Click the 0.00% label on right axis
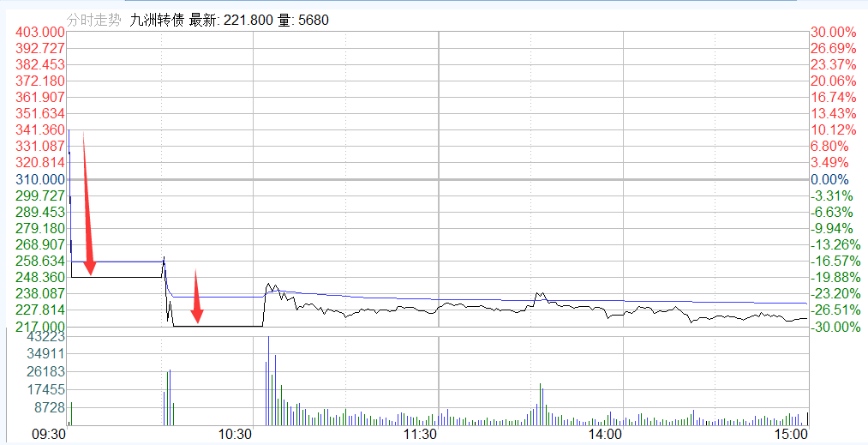Viewport: 868px width, 445px height. [829, 179]
